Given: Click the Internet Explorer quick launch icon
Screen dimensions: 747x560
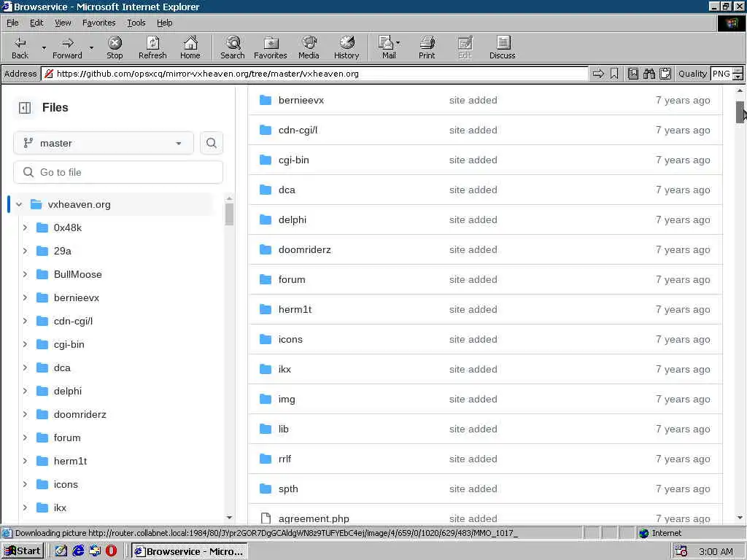Looking at the screenshot, I should tap(78, 551).
